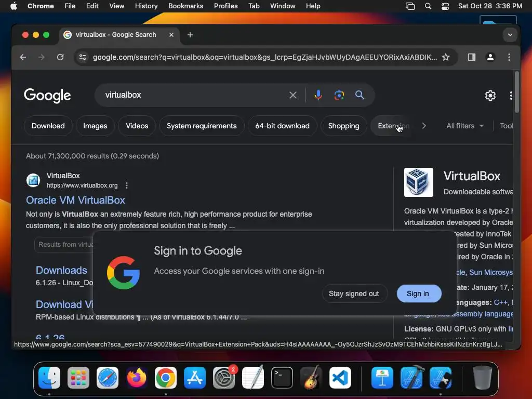Click Sun Microsystems link in knowledge panel

[490, 272]
